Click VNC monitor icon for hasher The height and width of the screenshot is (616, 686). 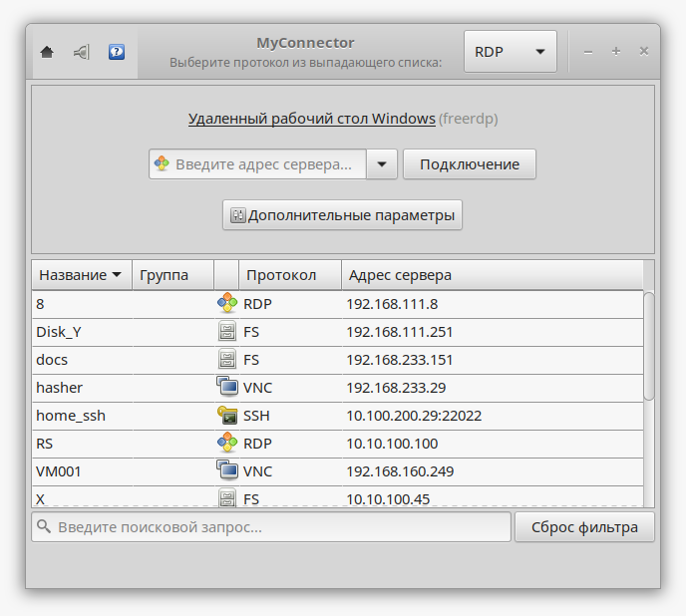(227, 387)
